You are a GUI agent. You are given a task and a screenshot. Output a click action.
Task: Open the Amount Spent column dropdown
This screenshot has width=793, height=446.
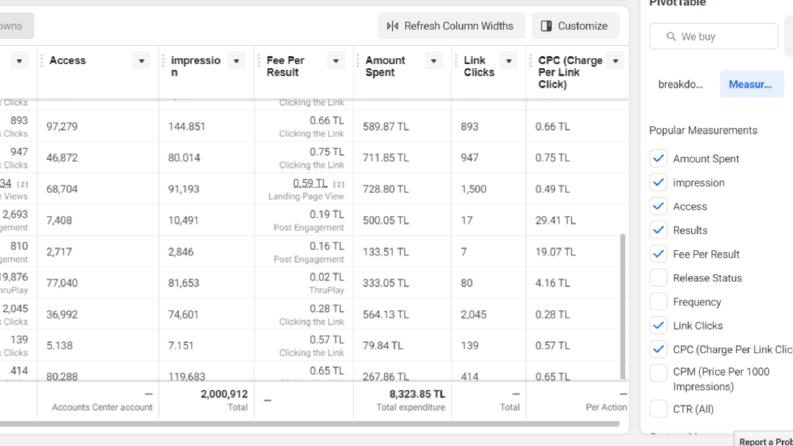point(433,61)
